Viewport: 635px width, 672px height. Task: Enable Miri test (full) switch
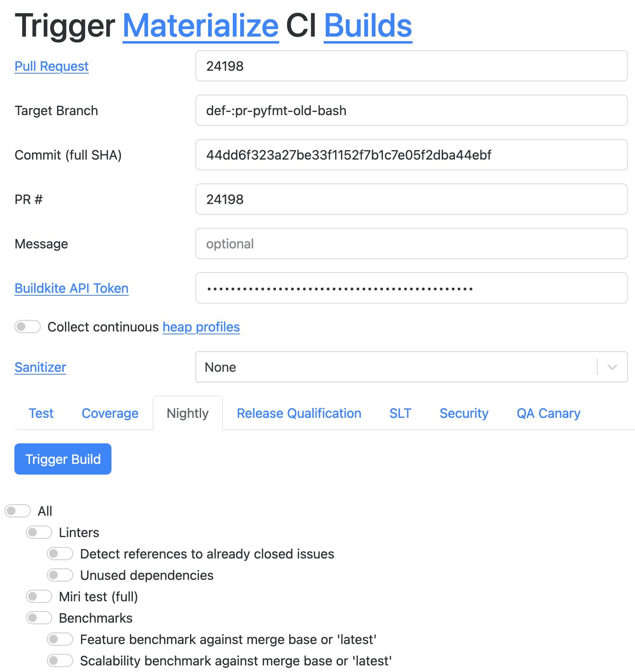tap(39, 597)
